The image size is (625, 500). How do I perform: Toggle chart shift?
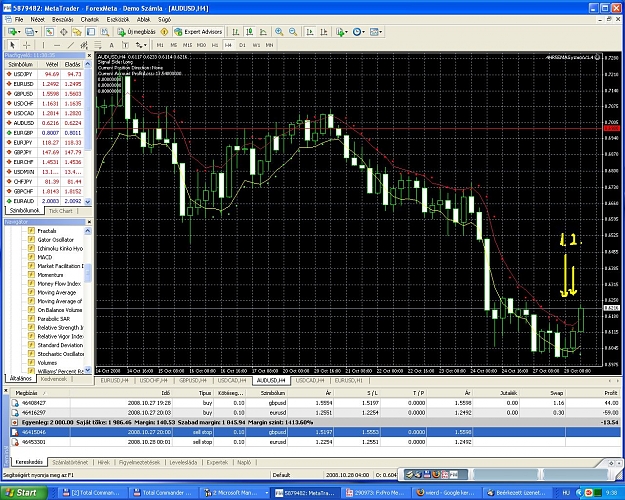pos(324,32)
